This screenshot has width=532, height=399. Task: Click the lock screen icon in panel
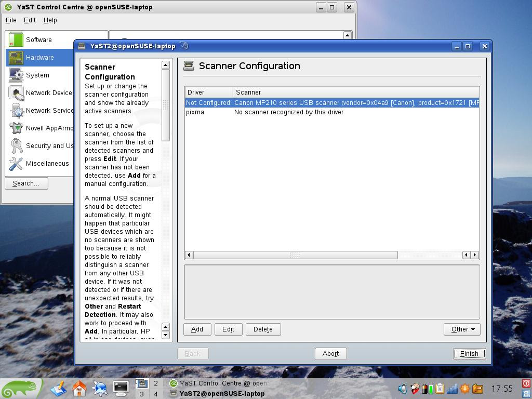tap(527, 394)
